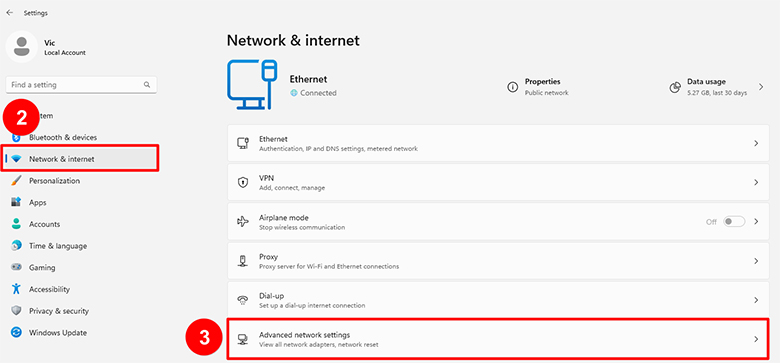
Task: Click the Windows Update sync icon
Action: [x=16, y=333]
